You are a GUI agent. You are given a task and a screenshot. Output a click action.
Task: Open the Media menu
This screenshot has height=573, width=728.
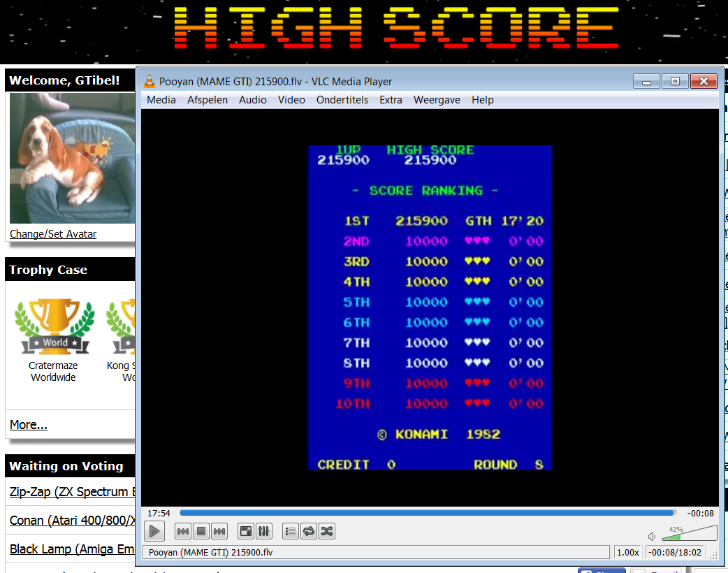coord(161,100)
